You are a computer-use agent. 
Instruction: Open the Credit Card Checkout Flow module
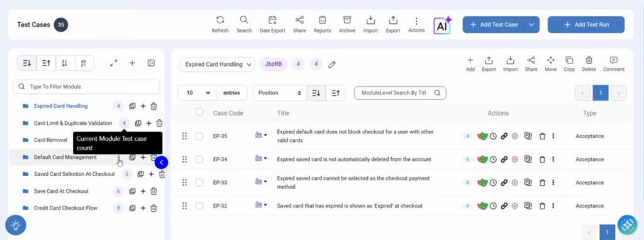pyautogui.click(x=65, y=208)
